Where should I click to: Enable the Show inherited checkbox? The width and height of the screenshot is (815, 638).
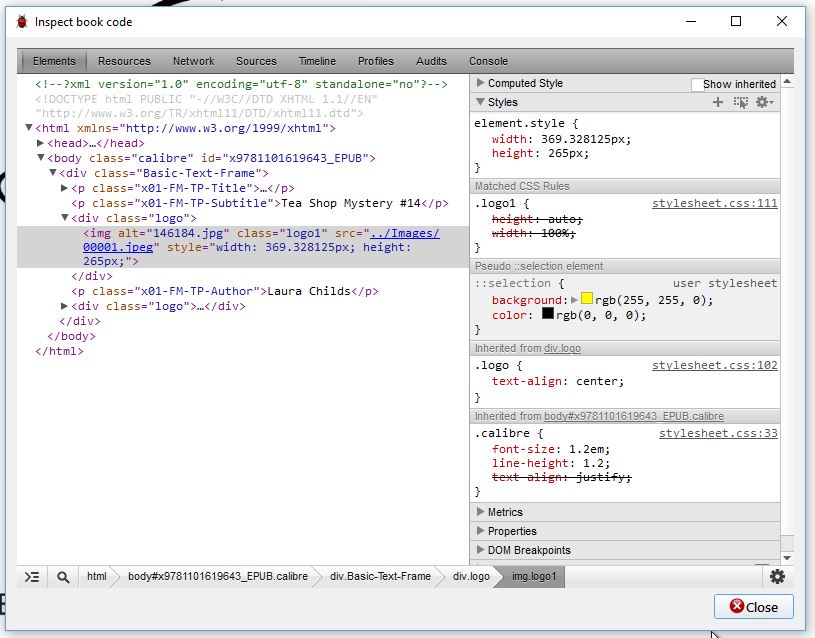697,85
